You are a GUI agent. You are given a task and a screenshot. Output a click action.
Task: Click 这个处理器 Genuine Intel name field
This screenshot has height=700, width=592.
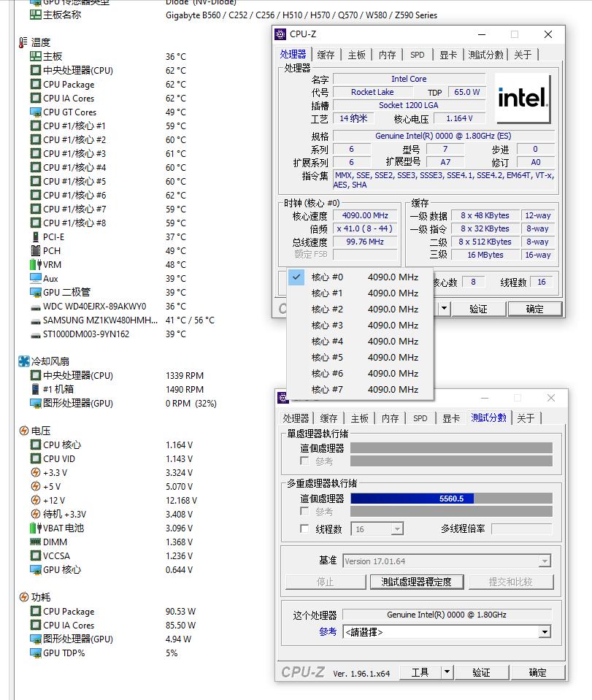[447, 615]
